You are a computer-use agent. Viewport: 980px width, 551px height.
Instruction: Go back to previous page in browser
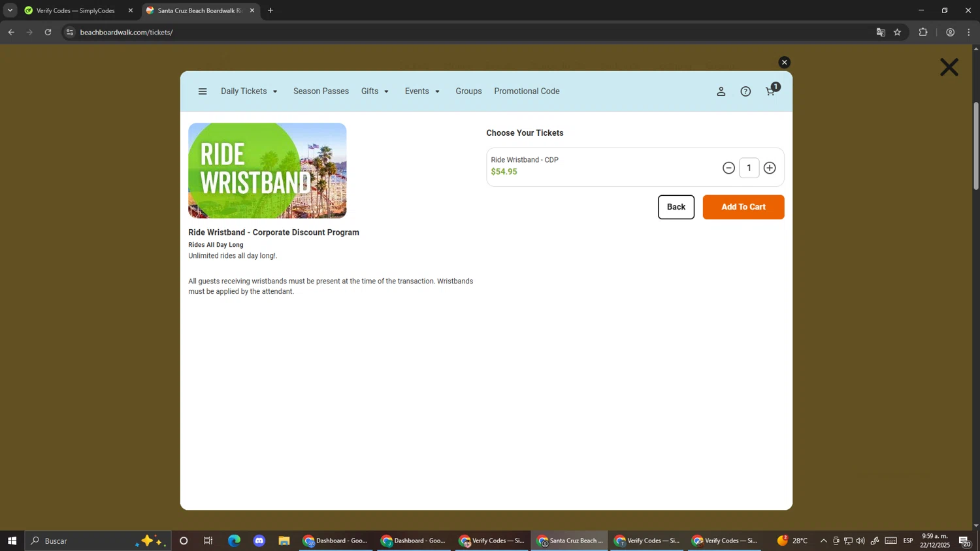(x=11, y=32)
